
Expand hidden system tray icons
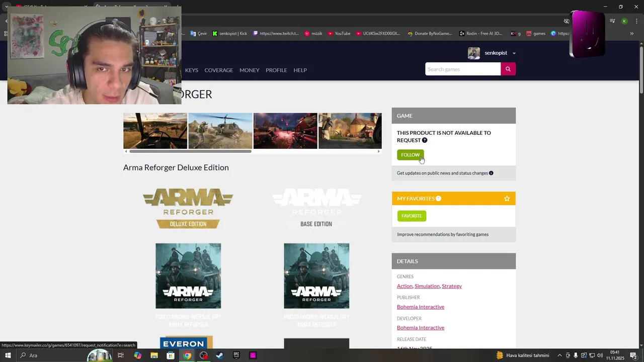click(559, 355)
